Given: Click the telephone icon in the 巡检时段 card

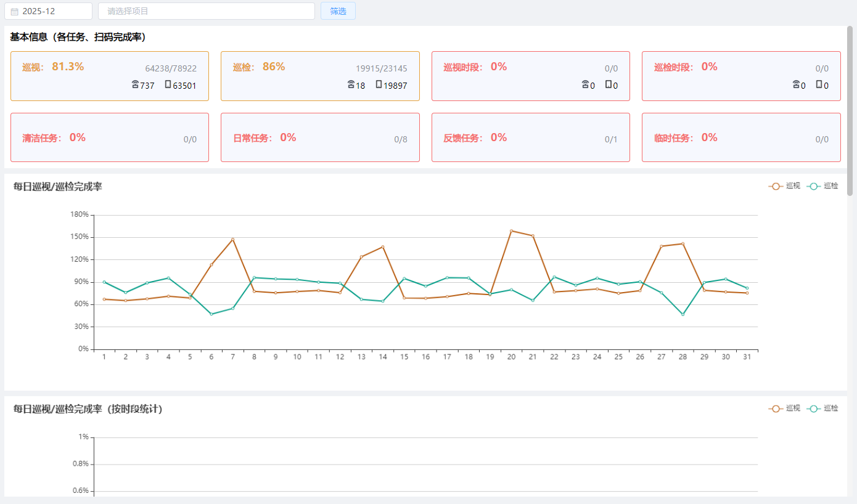Looking at the screenshot, I should (796, 84).
